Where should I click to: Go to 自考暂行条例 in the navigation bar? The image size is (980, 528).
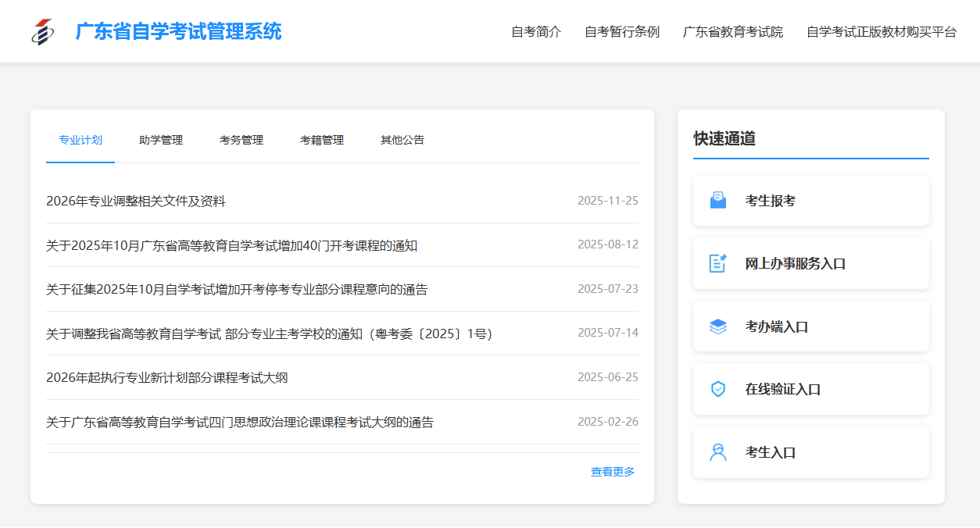point(622,32)
